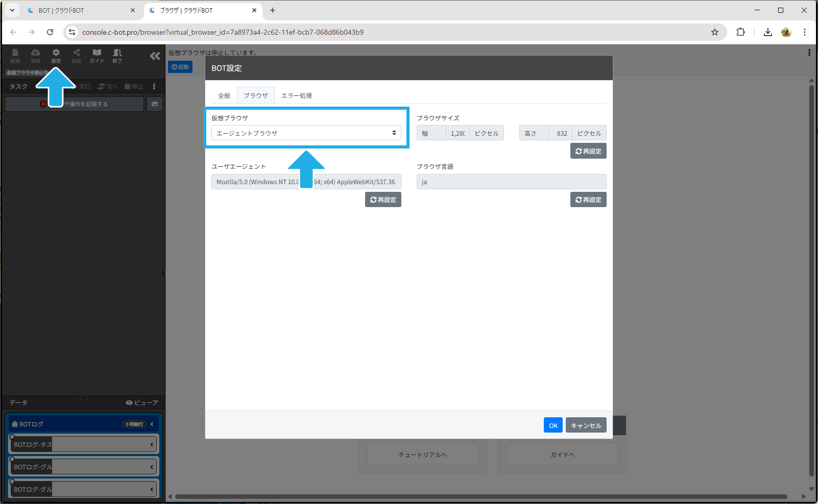818x504 pixels.
Task: Click the 新規 (new) toolbar icon
Action: (x=15, y=56)
